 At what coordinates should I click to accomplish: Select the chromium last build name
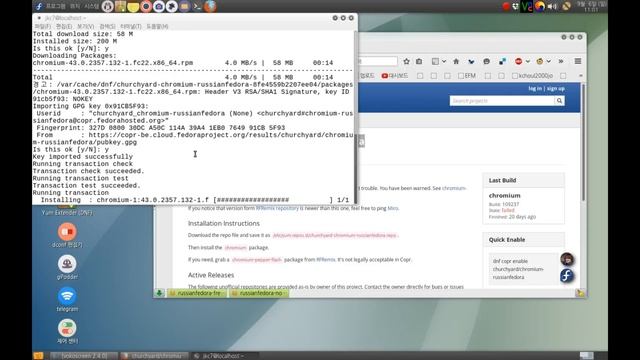click(504, 196)
